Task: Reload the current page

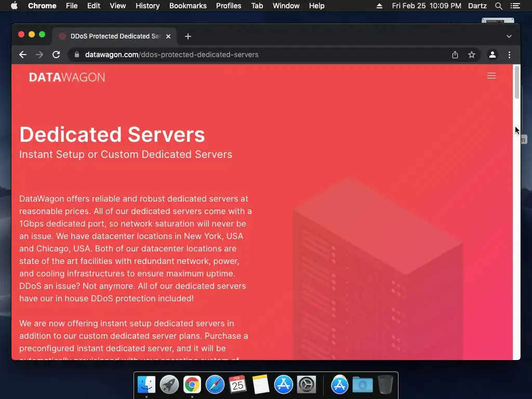Action: (56, 55)
